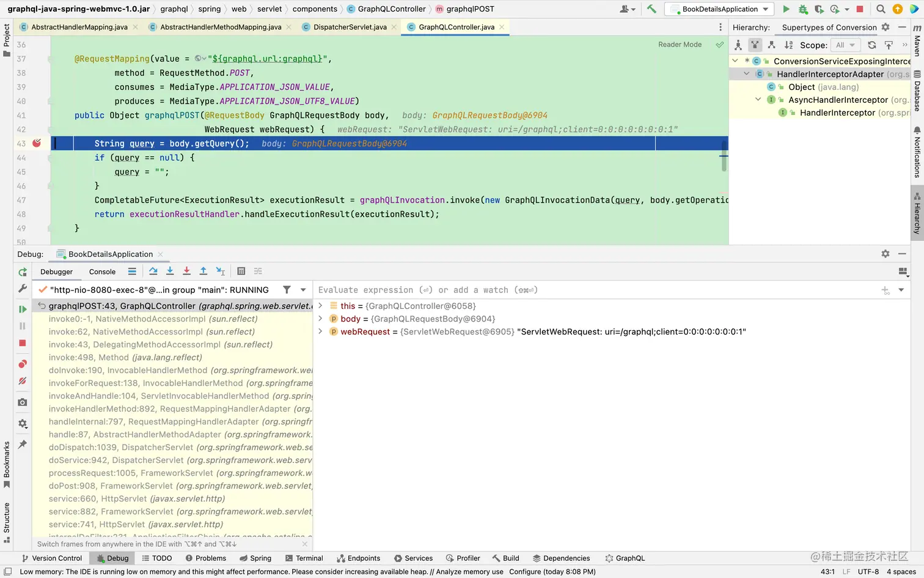Click Analyze memory use link
The width and height of the screenshot is (924, 578).
coord(469,572)
